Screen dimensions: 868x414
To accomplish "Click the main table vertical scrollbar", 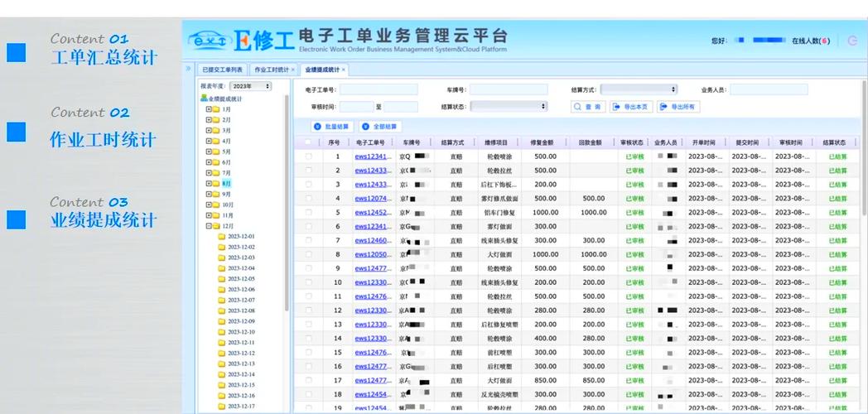I will click(x=864, y=147).
